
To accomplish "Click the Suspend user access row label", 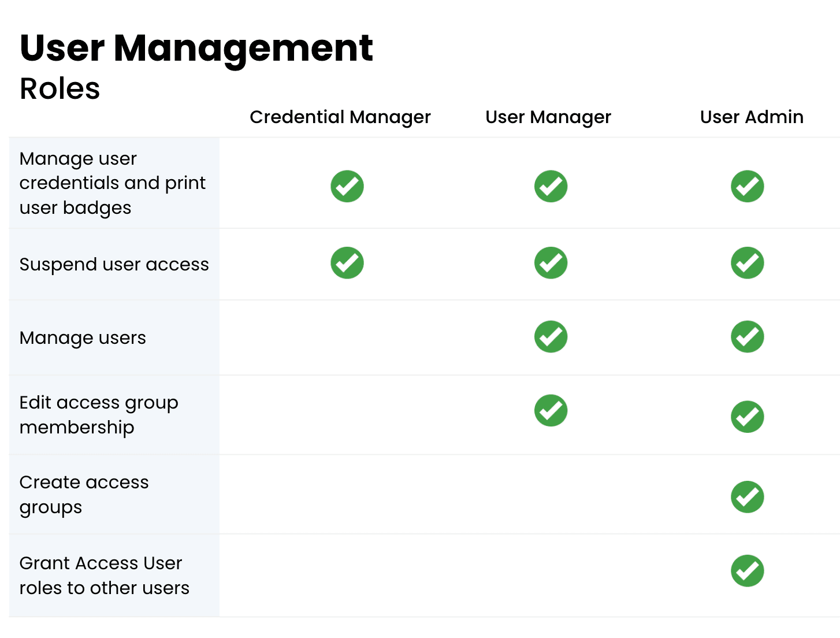I will point(114,264).
